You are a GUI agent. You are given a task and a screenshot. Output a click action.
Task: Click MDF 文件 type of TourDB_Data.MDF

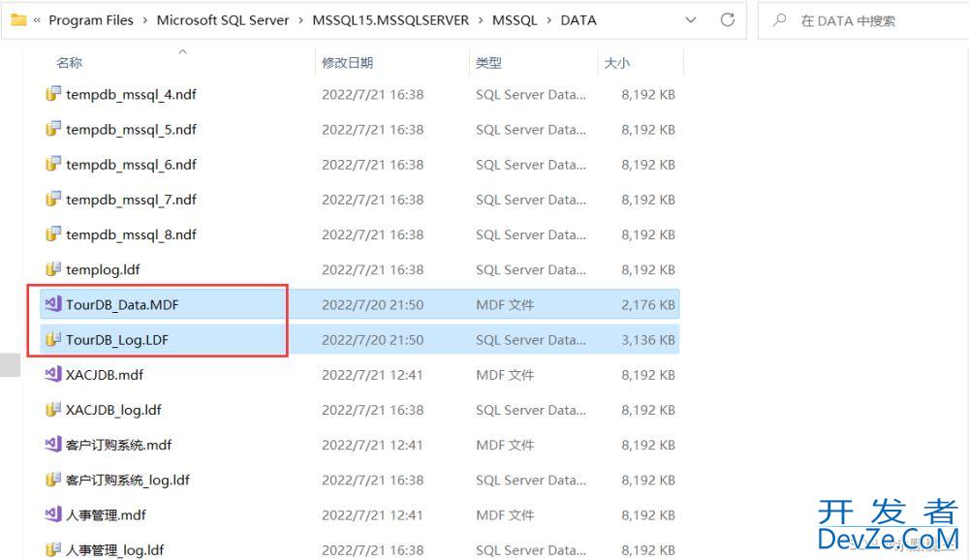point(505,305)
